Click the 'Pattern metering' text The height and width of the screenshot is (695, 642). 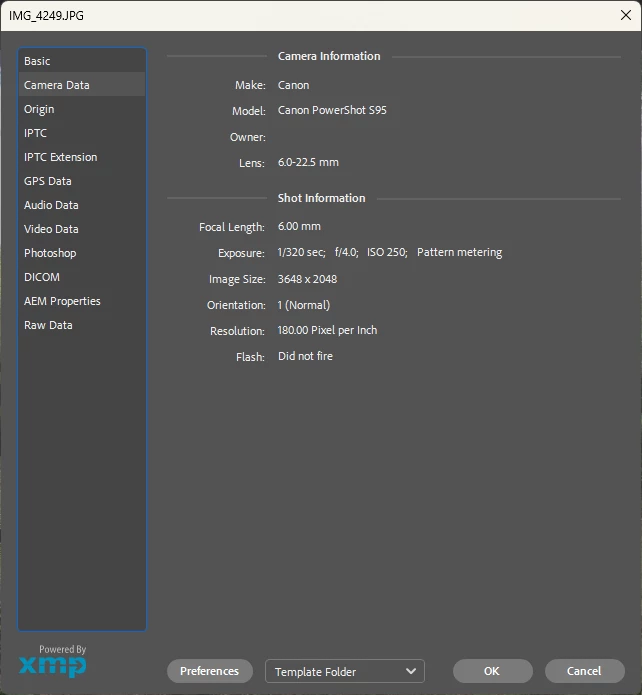[x=459, y=252]
